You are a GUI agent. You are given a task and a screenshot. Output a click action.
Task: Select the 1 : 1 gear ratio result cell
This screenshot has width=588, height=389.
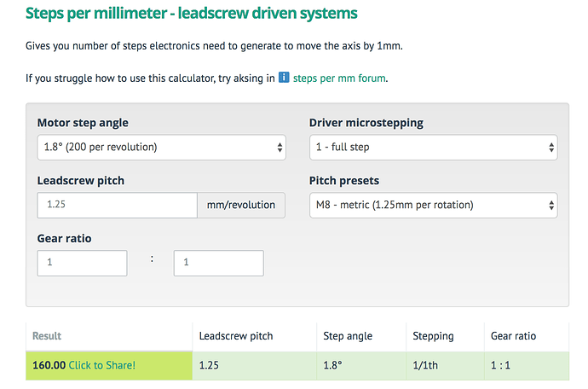[503, 365]
